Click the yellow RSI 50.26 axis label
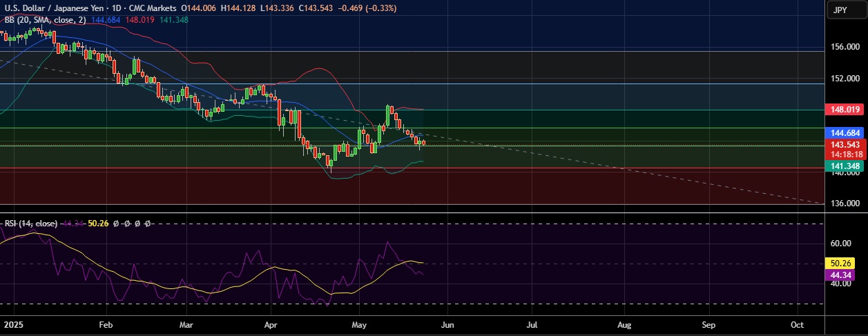Viewport: 868px width, 336px height. coord(840,263)
